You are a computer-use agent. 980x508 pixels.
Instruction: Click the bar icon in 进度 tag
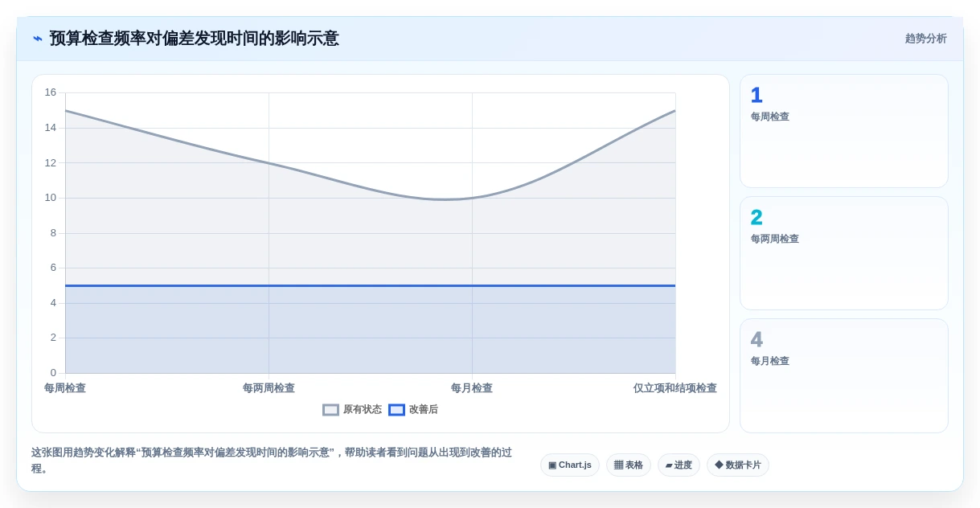click(669, 465)
